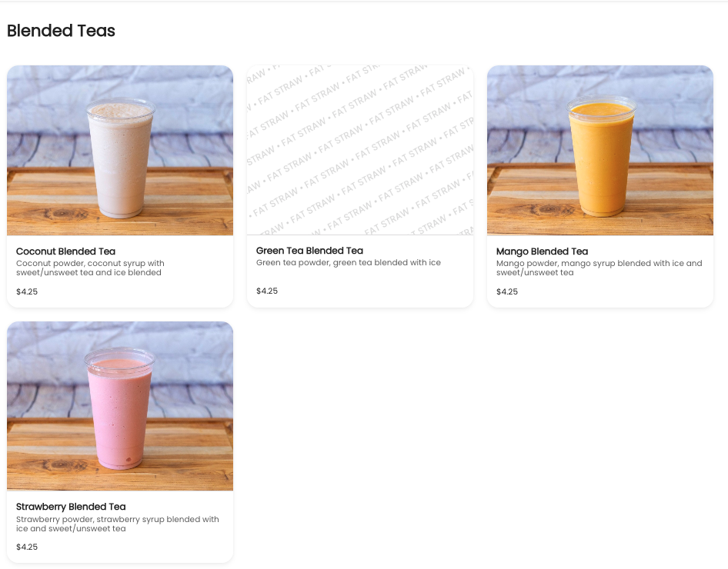Click the Green Tea placeholder image
728x569 pixels.
[x=360, y=150]
